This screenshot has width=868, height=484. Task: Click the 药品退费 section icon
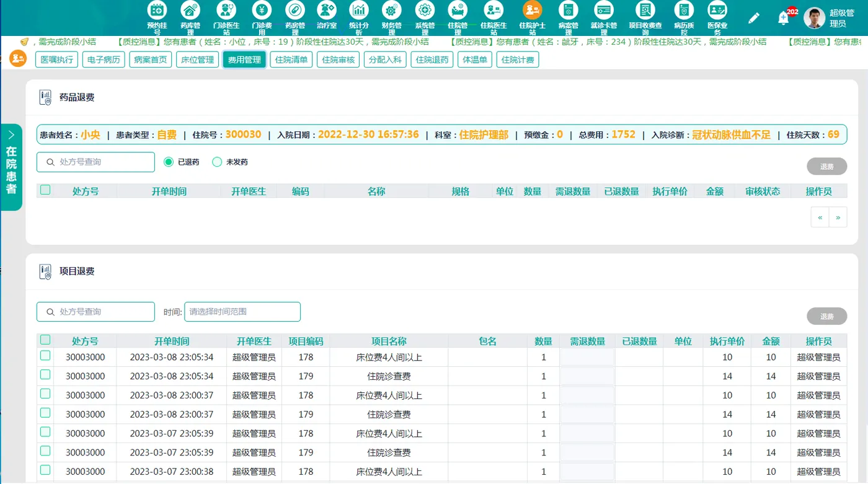pos(45,97)
